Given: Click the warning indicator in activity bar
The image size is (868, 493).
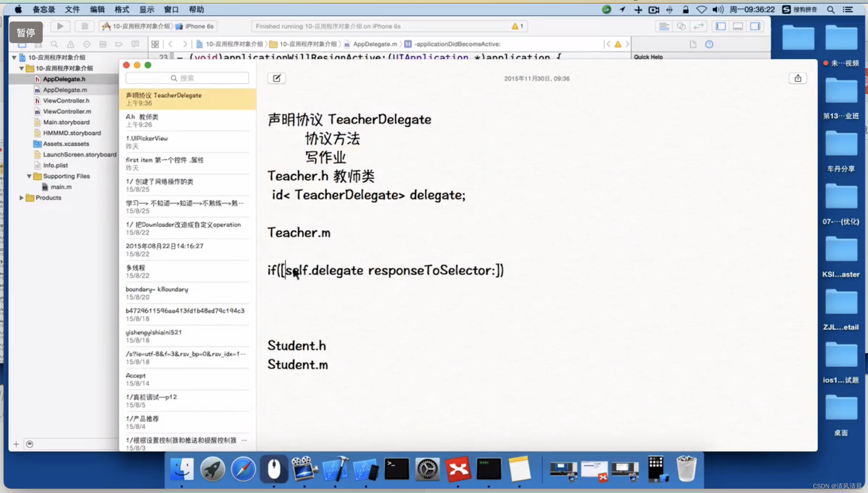Looking at the screenshot, I should pos(517,26).
